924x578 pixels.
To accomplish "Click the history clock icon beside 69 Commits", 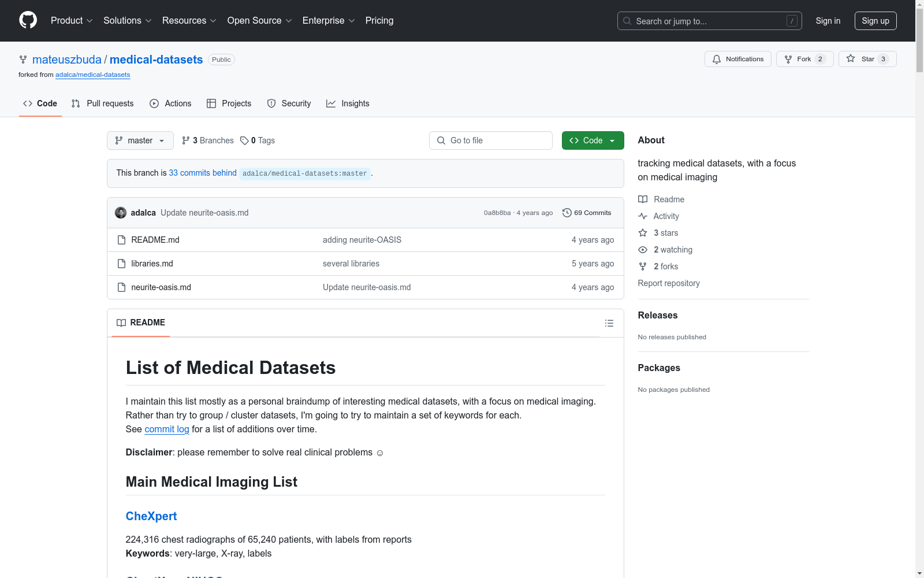I will (x=567, y=213).
